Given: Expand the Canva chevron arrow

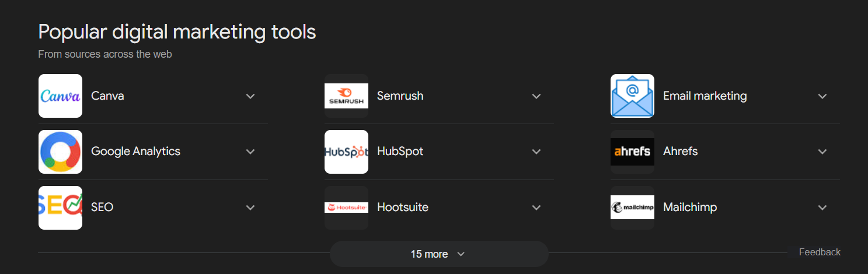Looking at the screenshot, I should [250, 96].
